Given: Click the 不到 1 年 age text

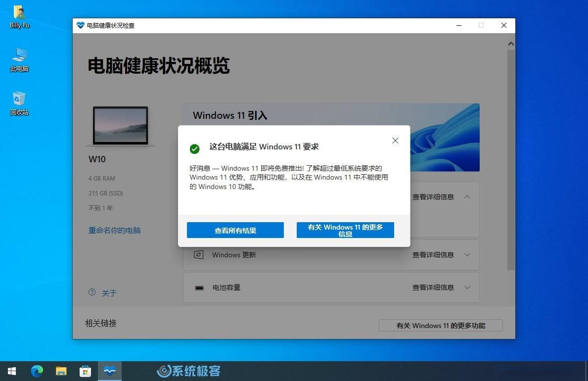Looking at the screenshot, I should (100, 208).
